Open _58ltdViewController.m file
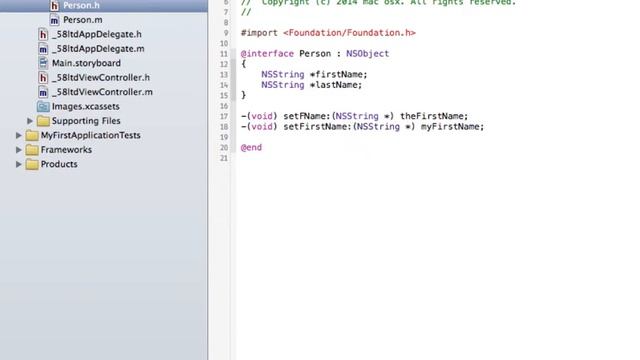This screenshot has width=640, height=360. (102, 92)
